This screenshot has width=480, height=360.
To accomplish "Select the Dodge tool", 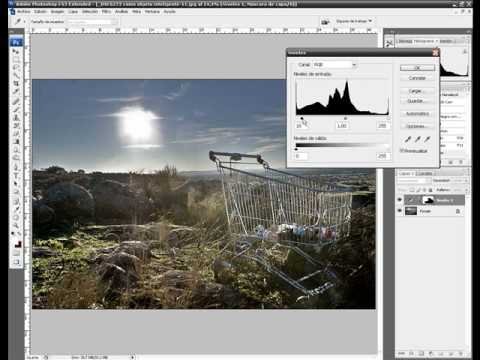I will pos(16,158).
